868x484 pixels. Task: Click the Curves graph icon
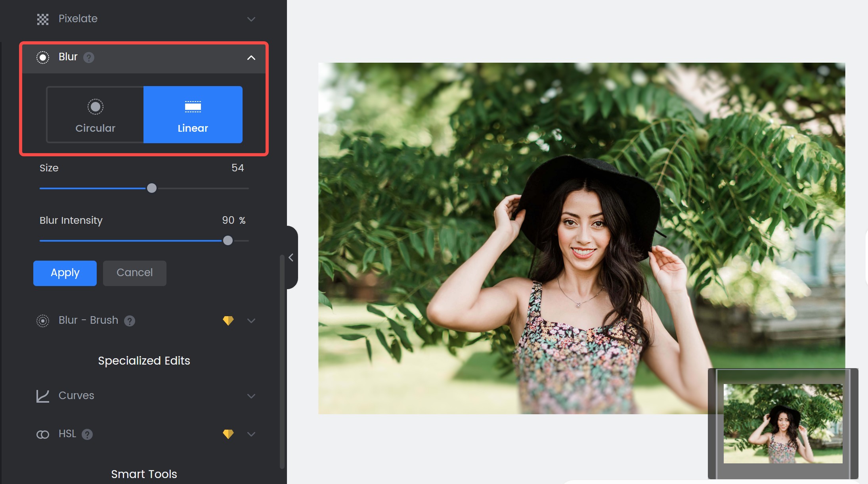click(x=43, y=396)
